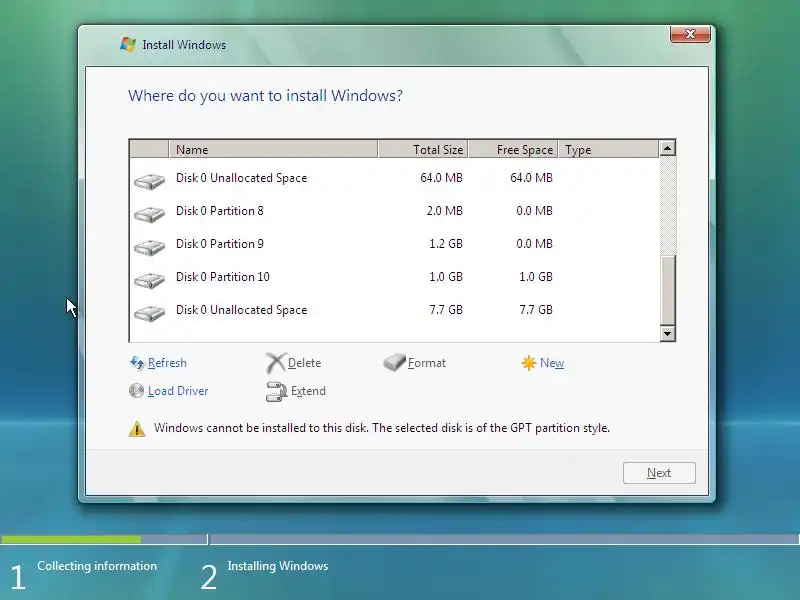800x600 pixels.
Task: Sort by the Free Space column header
Action: point(513,149)
